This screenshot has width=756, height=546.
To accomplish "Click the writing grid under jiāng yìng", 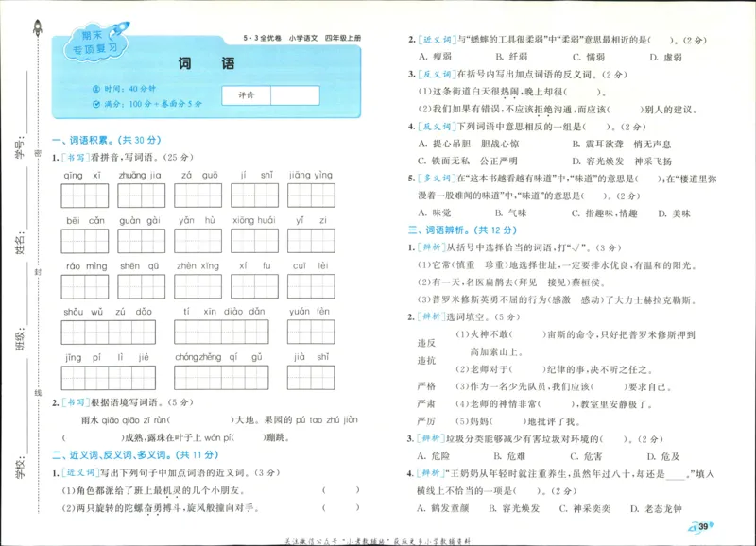I will coord(311,196).
